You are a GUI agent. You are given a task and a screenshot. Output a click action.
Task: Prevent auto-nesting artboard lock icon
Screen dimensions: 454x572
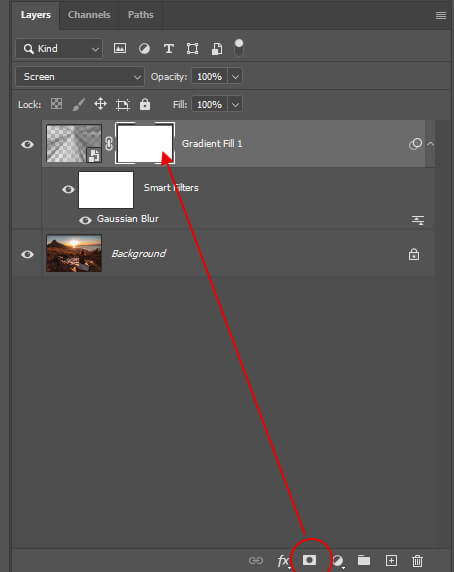pyautogui.click(x=123, y=105)
